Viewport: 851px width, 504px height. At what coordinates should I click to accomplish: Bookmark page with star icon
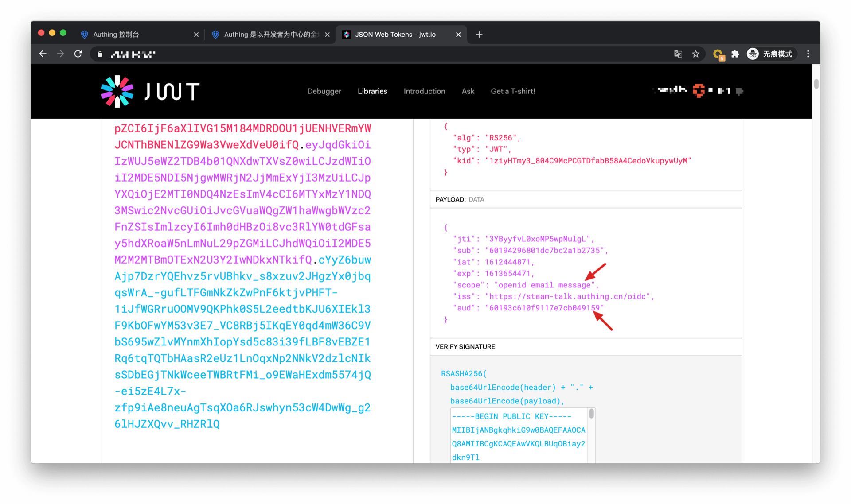click(x=695, y=54)
